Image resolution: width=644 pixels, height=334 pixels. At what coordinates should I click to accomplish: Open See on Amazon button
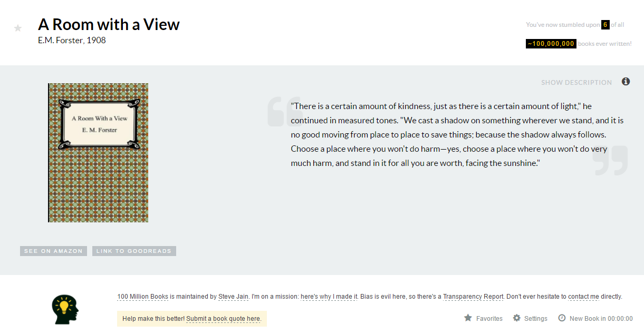point(53,251)
